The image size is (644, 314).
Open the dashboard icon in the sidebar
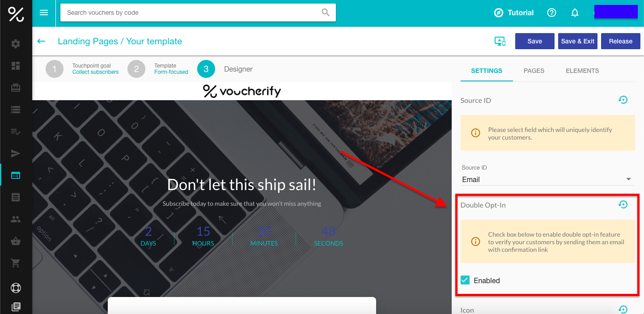pos(16,66)
